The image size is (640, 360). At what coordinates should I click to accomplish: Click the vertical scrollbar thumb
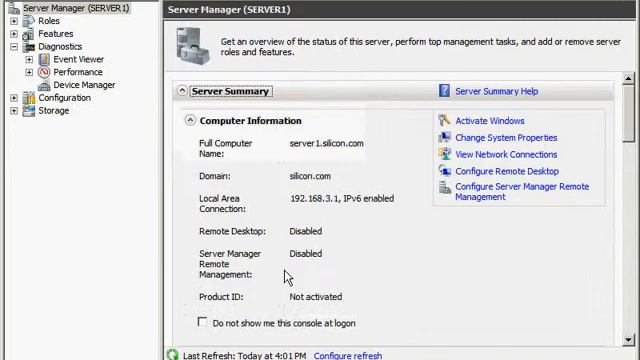tap(628, 113)
